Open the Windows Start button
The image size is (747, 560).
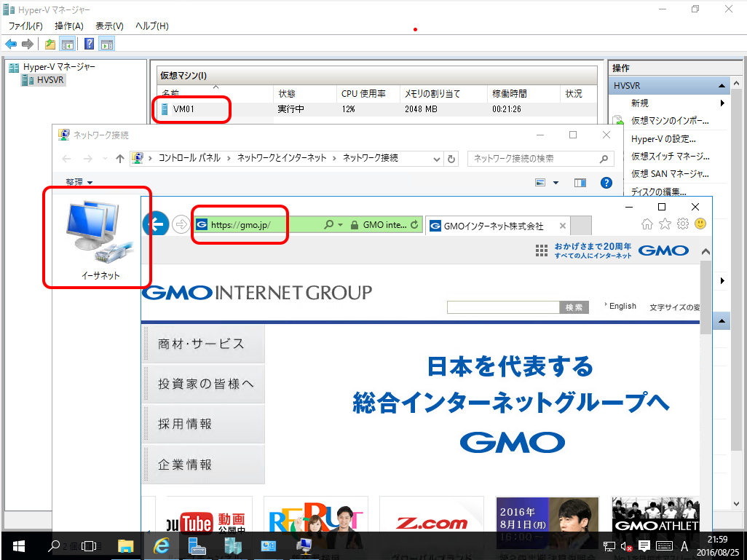[x=18, y=545]
